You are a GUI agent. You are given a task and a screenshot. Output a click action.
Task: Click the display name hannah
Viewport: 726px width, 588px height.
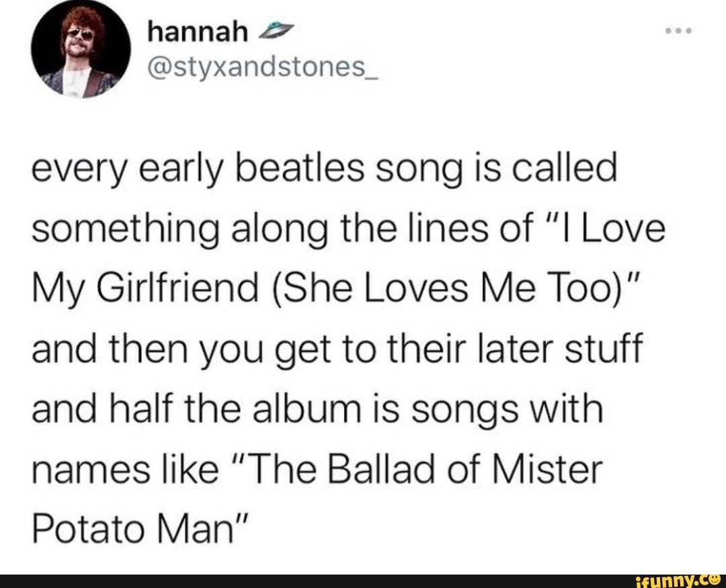tap(198, 32)
